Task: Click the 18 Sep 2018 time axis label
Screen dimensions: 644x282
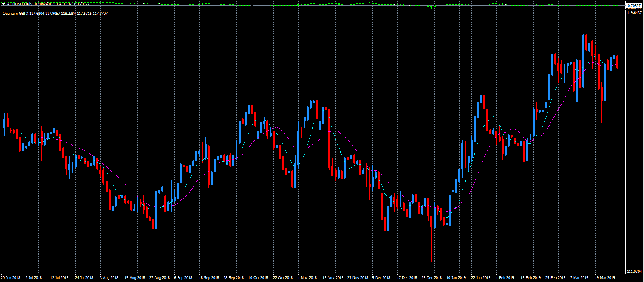Action: click(x=209, y=278)
